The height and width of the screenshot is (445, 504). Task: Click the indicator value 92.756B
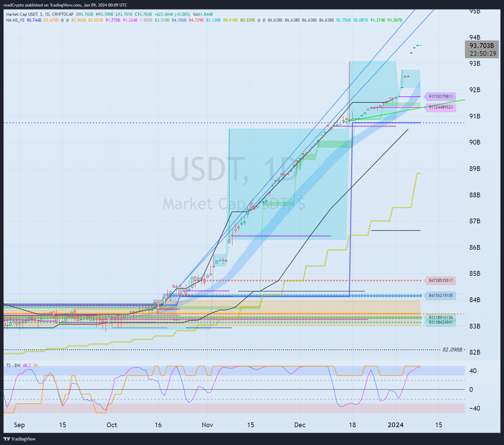(344, 20)
